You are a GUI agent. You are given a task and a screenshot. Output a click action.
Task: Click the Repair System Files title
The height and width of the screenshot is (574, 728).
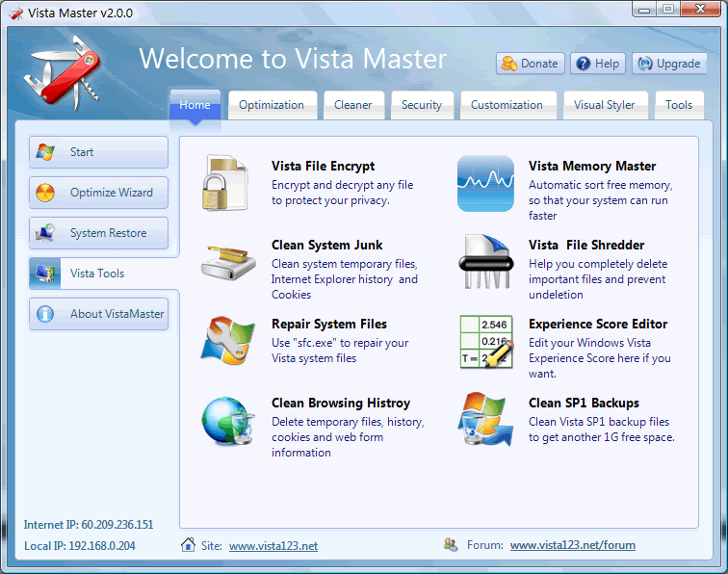pyautogui.click(x=329, y=325)
